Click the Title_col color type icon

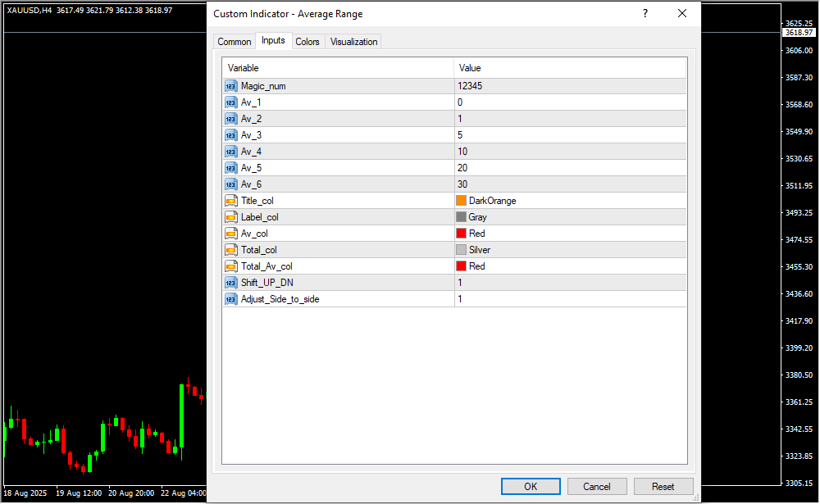click(230, 201)
